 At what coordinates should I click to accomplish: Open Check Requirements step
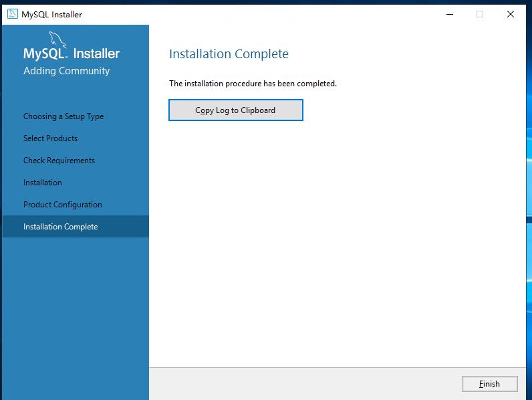tap(59, 161)
